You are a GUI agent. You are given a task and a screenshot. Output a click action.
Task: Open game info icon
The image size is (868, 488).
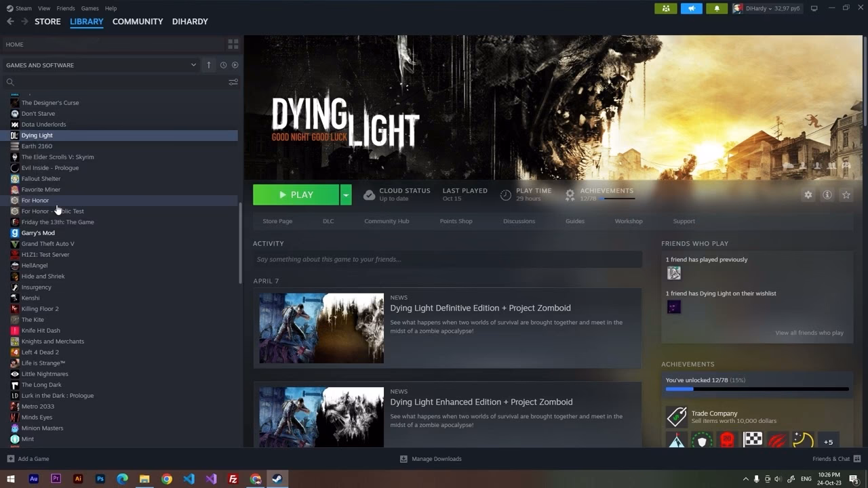point(827,195)
